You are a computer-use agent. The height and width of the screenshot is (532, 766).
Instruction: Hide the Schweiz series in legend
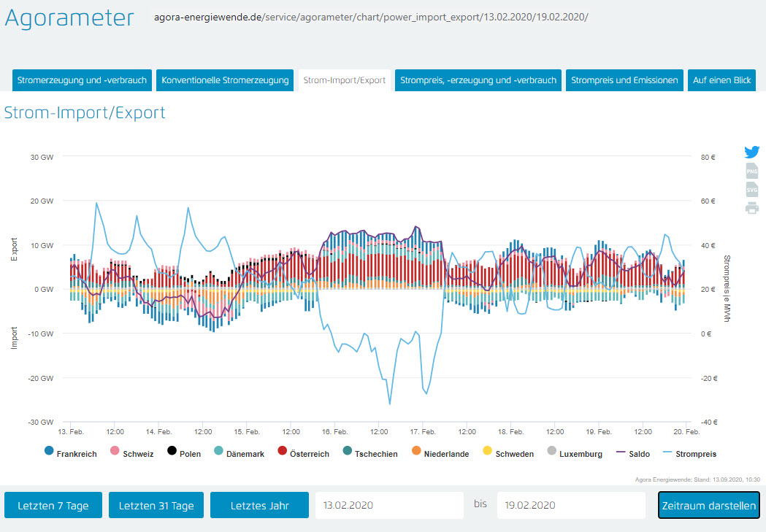pos(131,453)
